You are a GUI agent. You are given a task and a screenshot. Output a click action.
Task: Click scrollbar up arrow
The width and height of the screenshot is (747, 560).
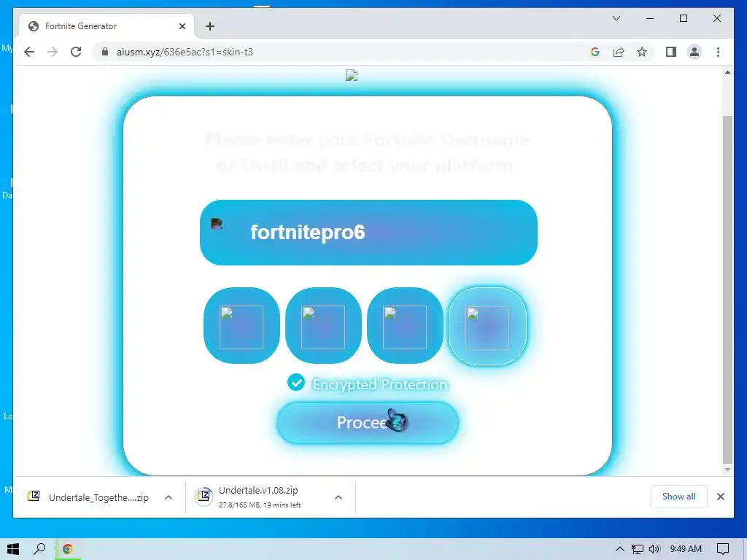click(727, 72)
